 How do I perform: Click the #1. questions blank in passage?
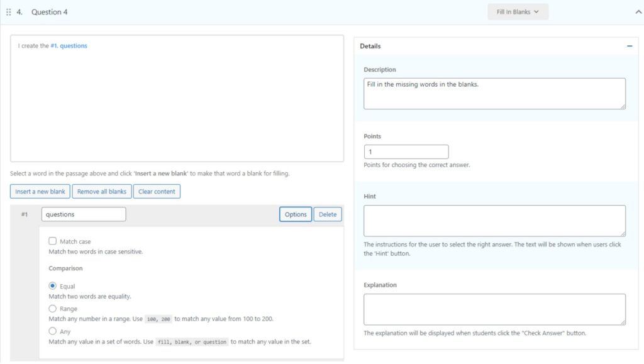(69, 46)
